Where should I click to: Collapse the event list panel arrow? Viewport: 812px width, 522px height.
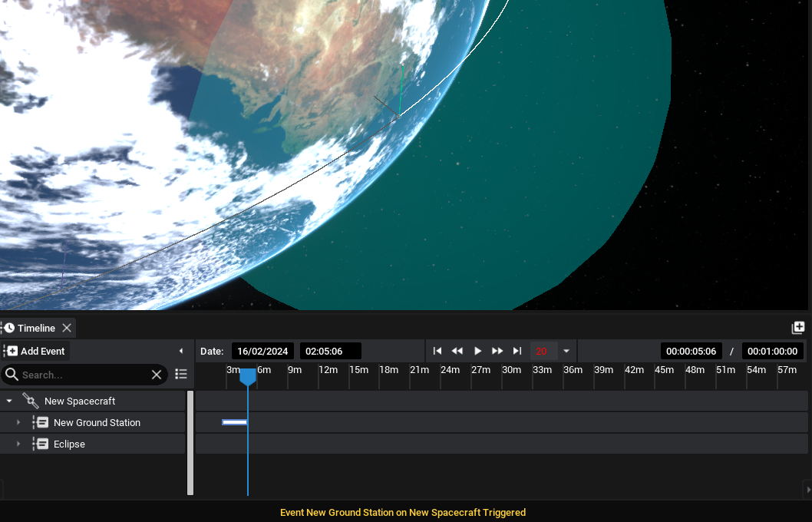tap(181, 351)
